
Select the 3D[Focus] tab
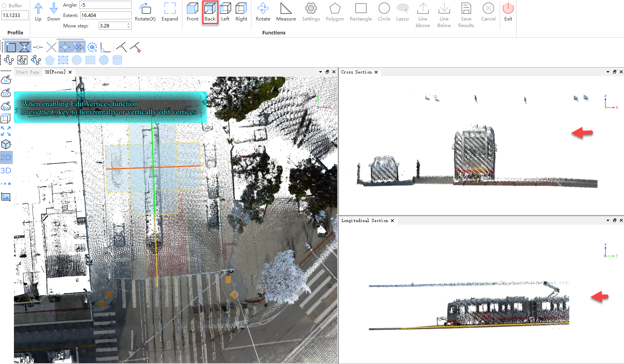tap(55, 72)
